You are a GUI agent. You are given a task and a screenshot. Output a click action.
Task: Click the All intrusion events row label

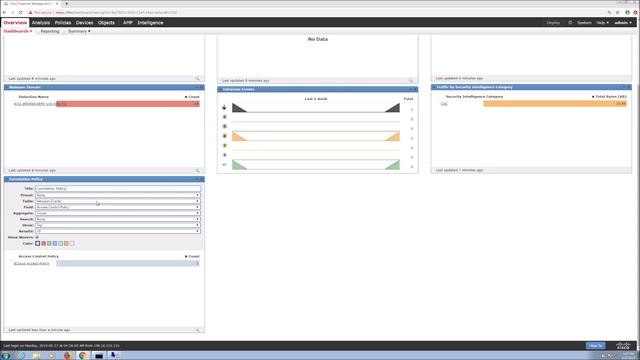tap(224, 164)
